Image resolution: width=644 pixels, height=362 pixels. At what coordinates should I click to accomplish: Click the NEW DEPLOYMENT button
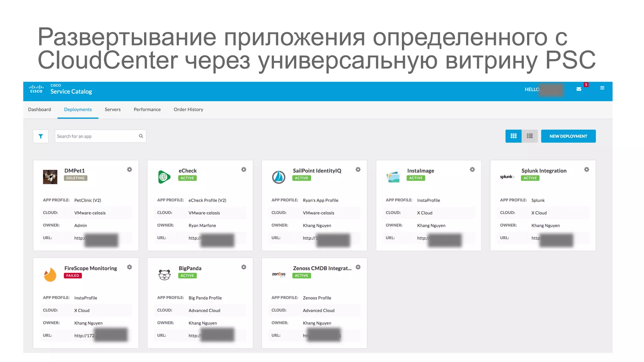click(x=568, y=136)
